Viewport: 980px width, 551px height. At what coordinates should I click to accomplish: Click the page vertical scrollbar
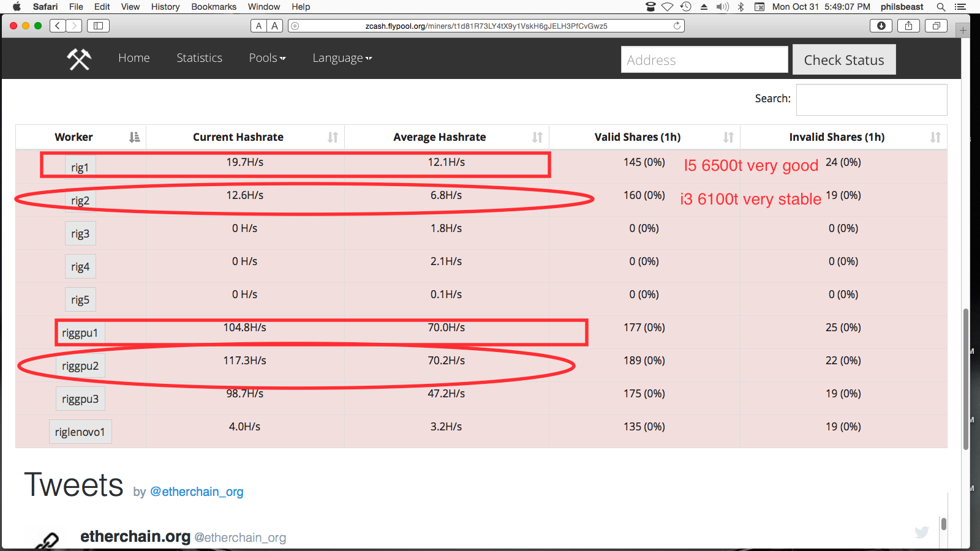tap(966, 380)
